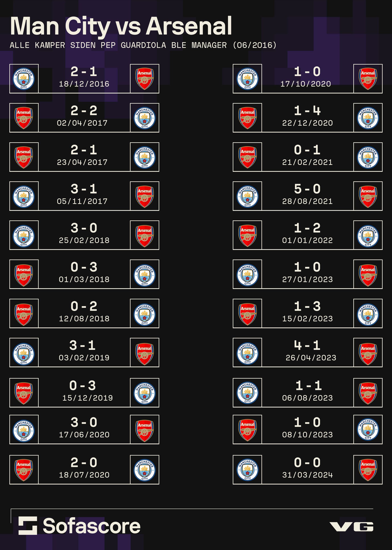Screen dimensions: 392x550
Task: Select the date 15/12/2019
Action: (x=87, y=398)
